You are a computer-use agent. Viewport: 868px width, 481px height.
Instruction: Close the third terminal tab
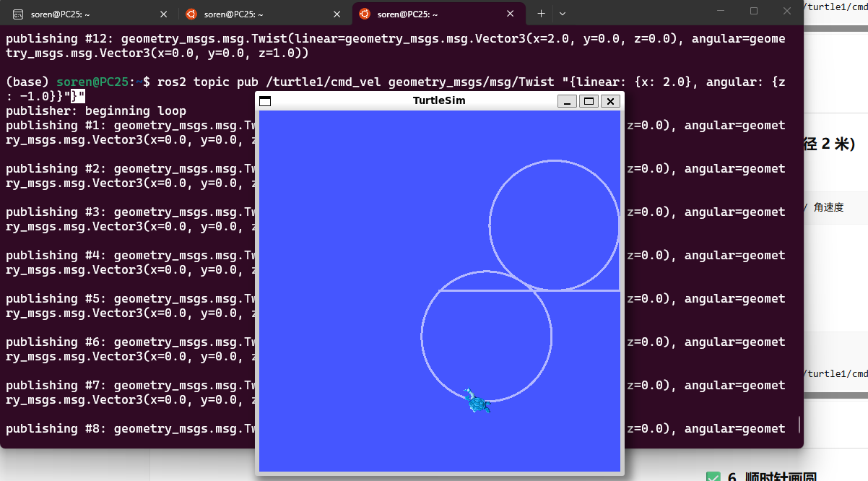pos(511,14)
